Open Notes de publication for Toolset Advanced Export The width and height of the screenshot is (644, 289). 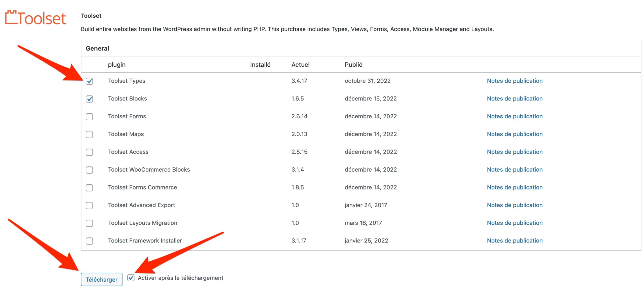click(x=515, y=205)
